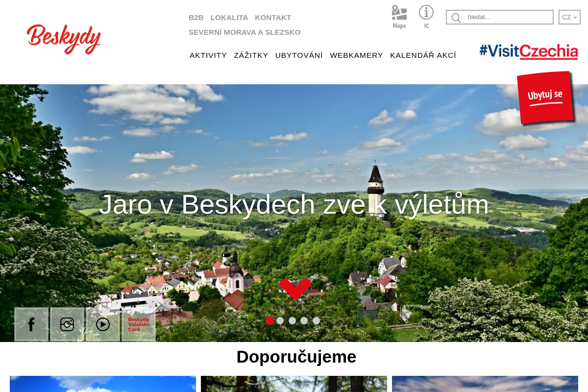Click inside the hledat search field
Screen dimensions: 588x392
507,17
